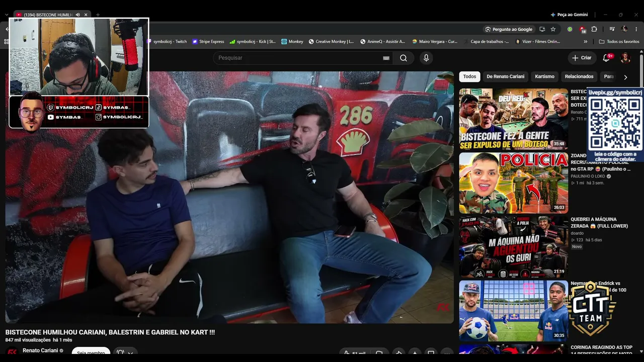644x362 pixels.
Task: Open the Vizer - Filmes Online bookmark
Action: pyautogui.click(x=538, y=42)
